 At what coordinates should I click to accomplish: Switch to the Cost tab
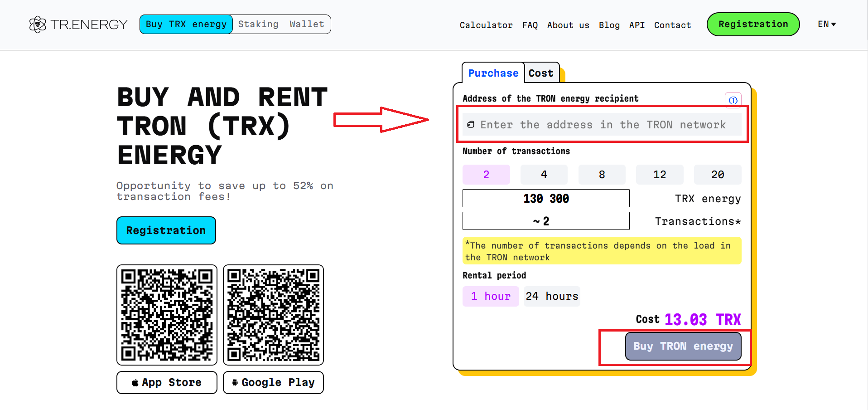tap(541, 73)
